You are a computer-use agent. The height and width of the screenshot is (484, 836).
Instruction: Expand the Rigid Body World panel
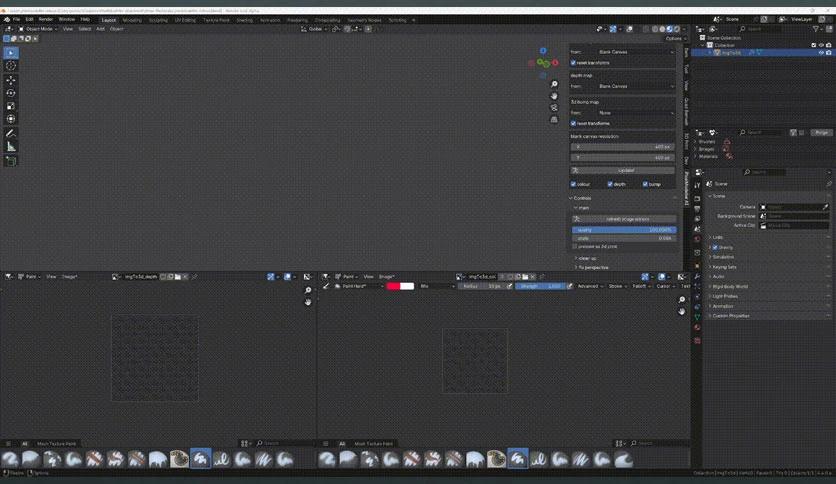(x=729, y=287)
